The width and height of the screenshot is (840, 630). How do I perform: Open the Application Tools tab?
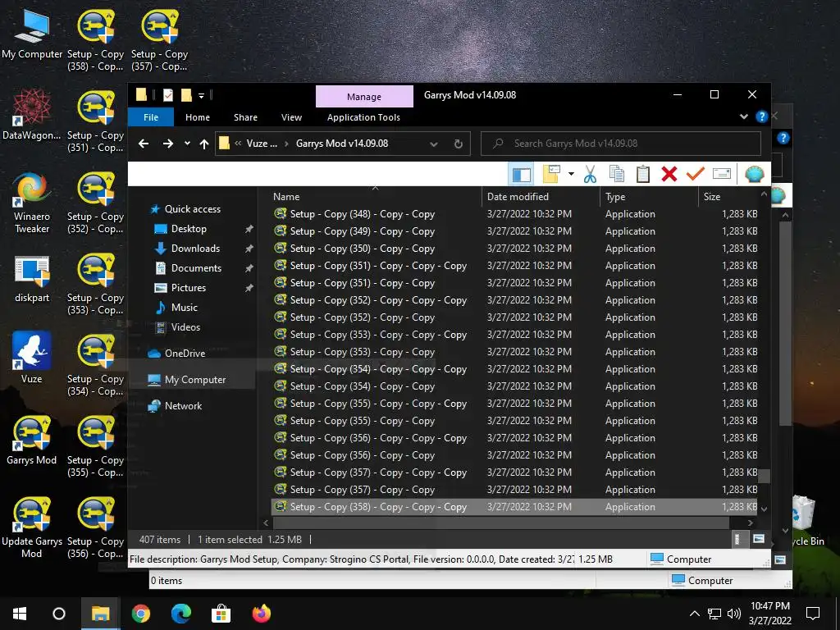click(363, 117)
